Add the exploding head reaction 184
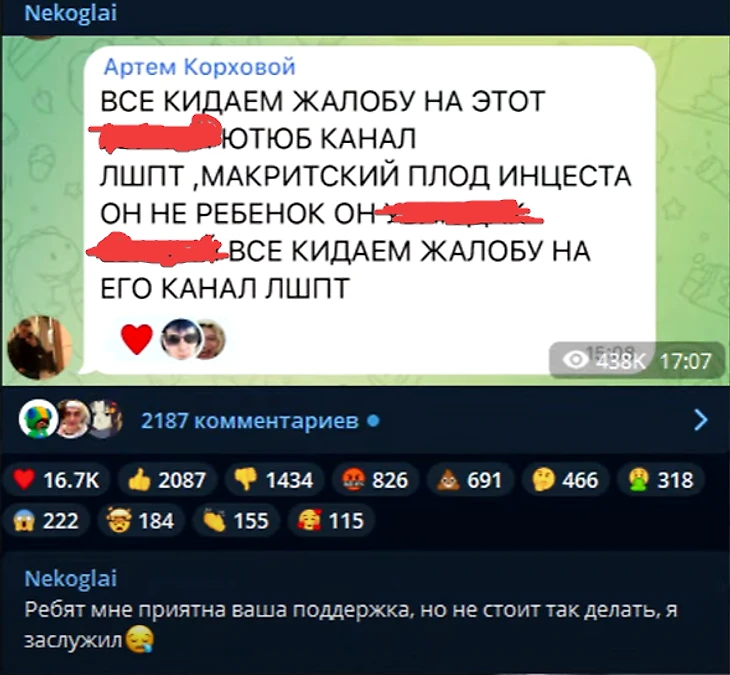 [141, 520]
